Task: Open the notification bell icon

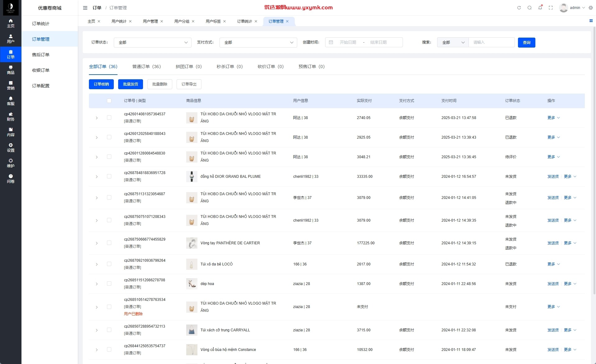Action: [540, 8]
